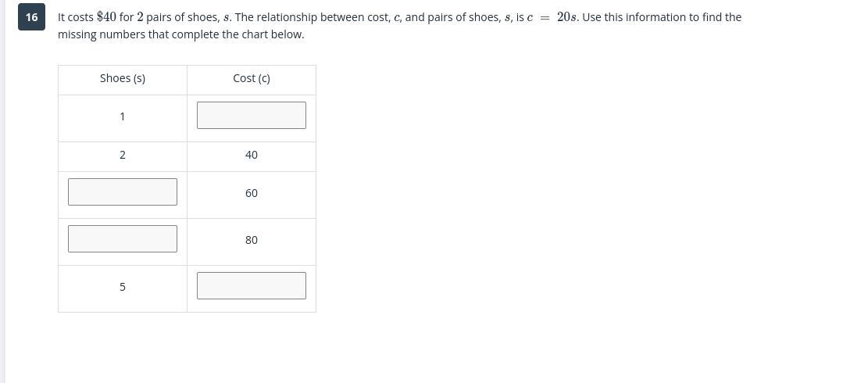Image resolution: width=868 pixels, height=383 pixels.
Task: Click the "$40" amount in the question
Action: [x=106, y=17]
